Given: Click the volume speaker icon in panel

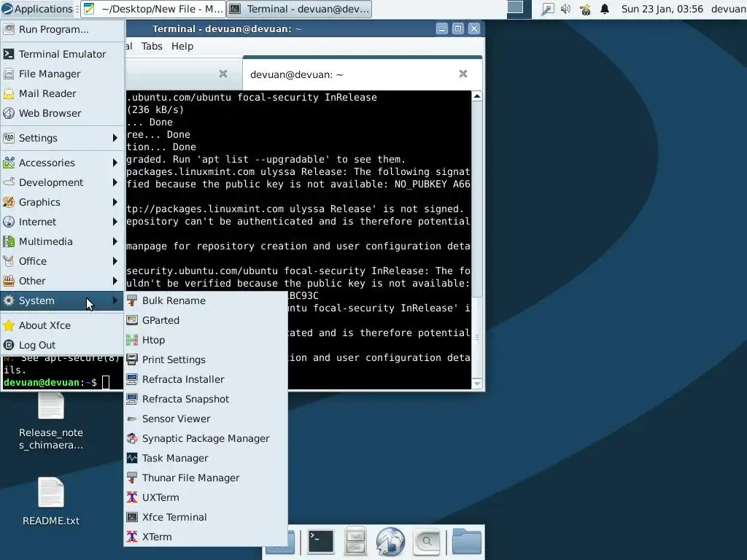Looking at the screenshot, I should point(566,9).
